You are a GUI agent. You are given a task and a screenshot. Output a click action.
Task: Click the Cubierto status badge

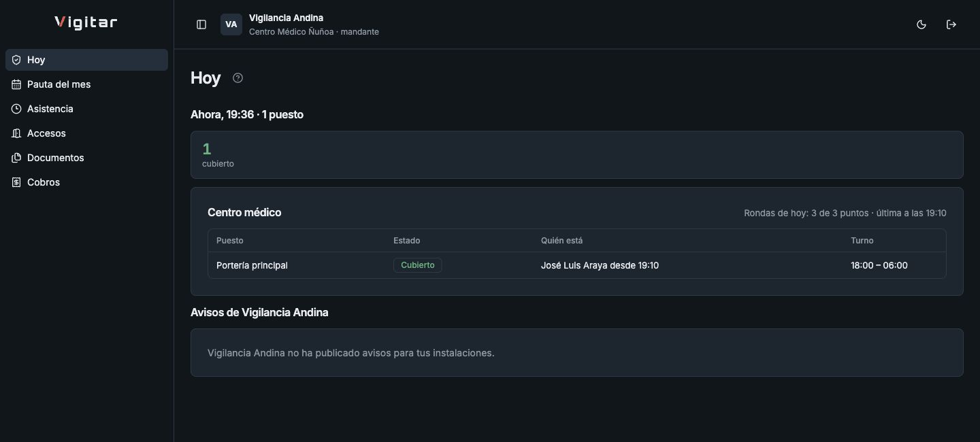click(417, 265)
